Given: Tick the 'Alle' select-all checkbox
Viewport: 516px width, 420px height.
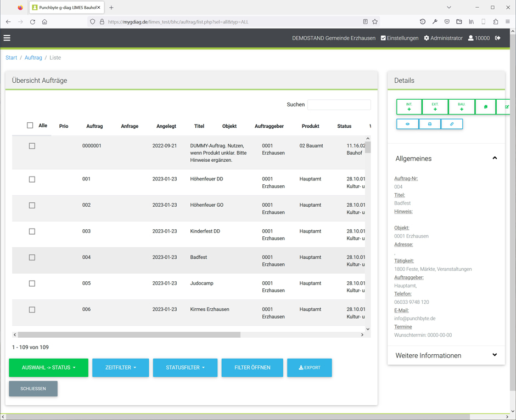Looking at the screenshot, I should [x=30, y=126].
